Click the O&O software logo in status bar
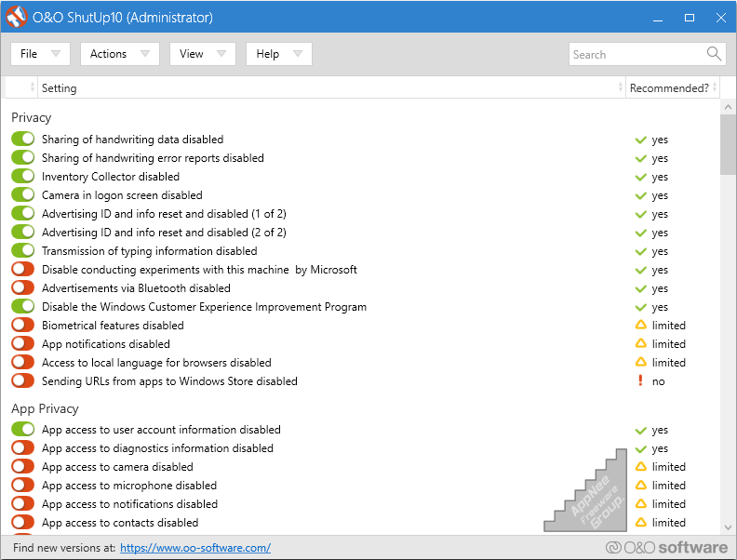This screenshot has width=737, height=560. tap(666, 547)
